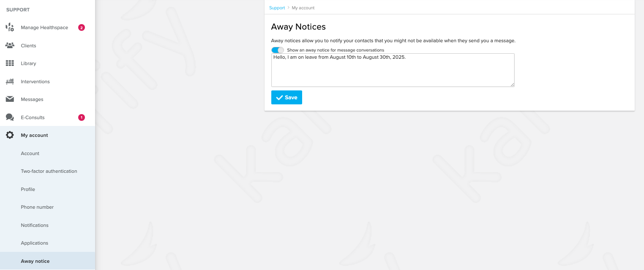The image size is (644, 270).
Task: Click the My account gear icon
Action: pyautogui.click(x=10, y=135)
